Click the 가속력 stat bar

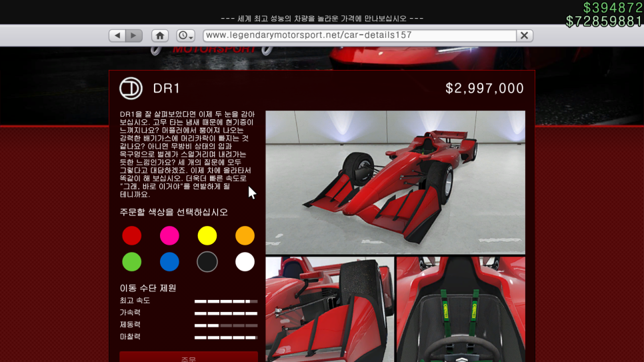point(226,313)
